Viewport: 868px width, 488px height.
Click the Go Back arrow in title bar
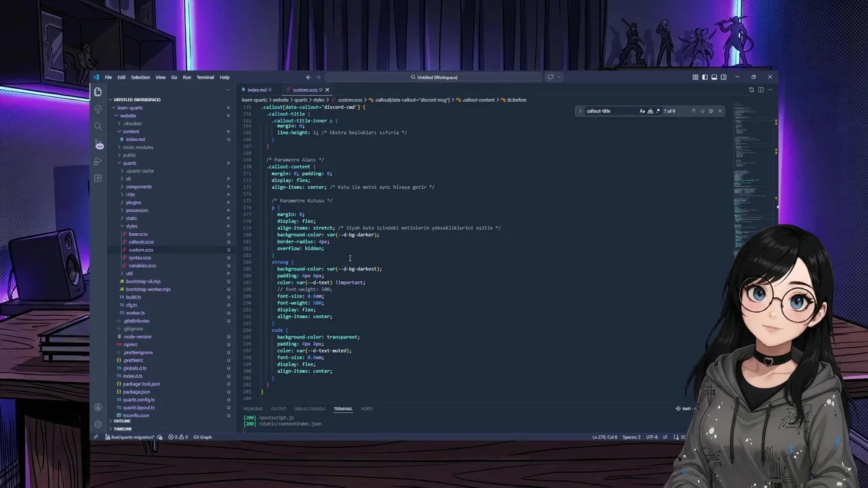point(309,77)
